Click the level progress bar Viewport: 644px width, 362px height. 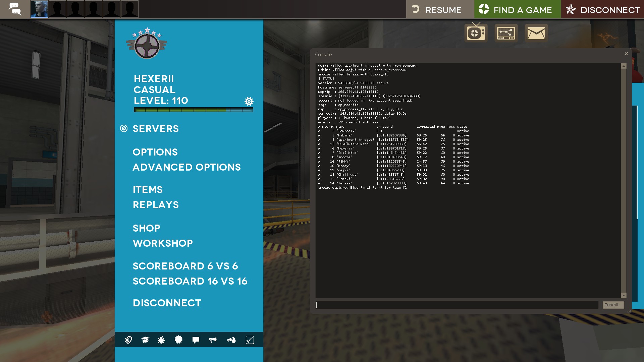tap(193, 110)
